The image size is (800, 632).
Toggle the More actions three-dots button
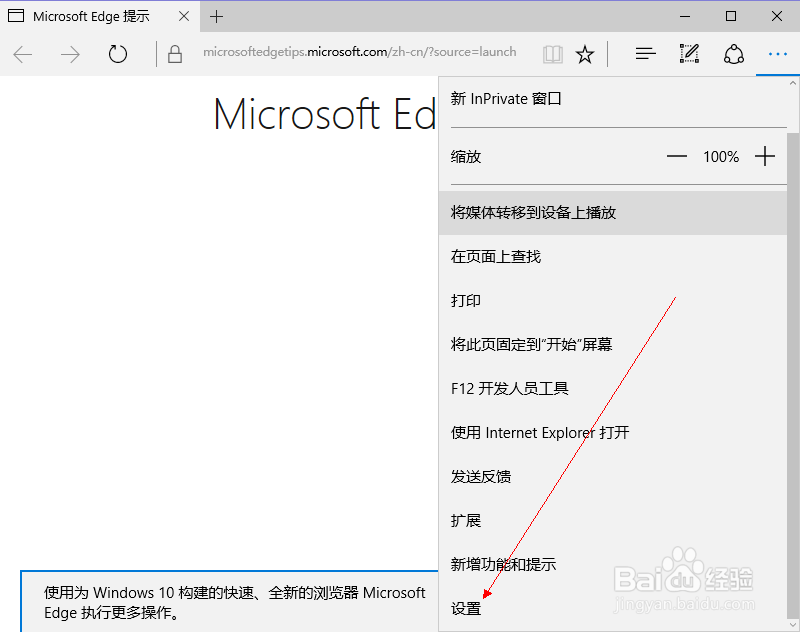(x=778, y=54)
